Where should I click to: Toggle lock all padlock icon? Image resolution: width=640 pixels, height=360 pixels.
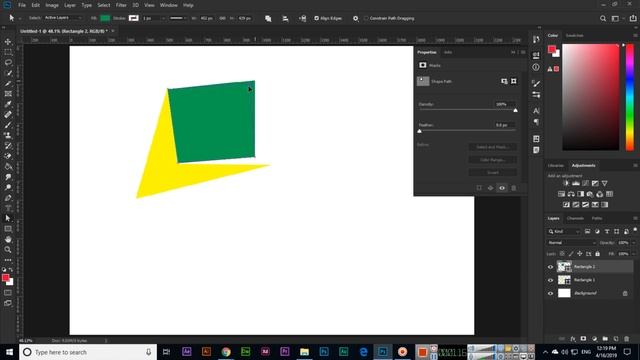tap(598, 254)
